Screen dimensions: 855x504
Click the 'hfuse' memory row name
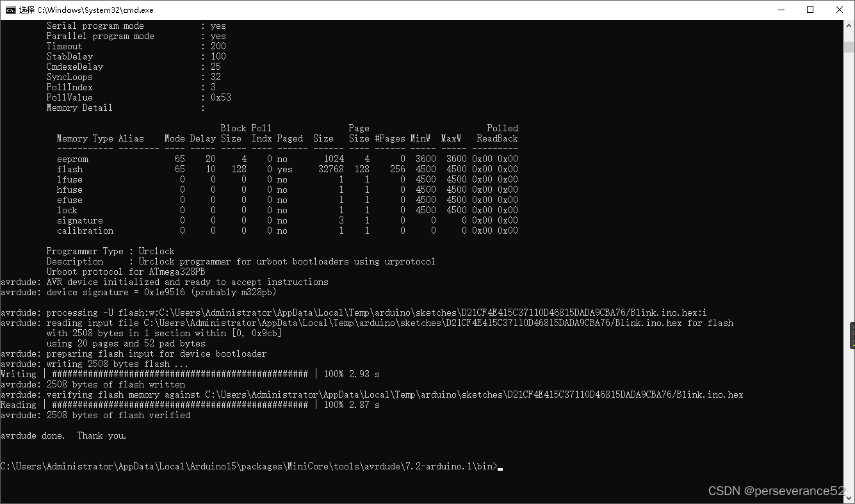(69, 190)
